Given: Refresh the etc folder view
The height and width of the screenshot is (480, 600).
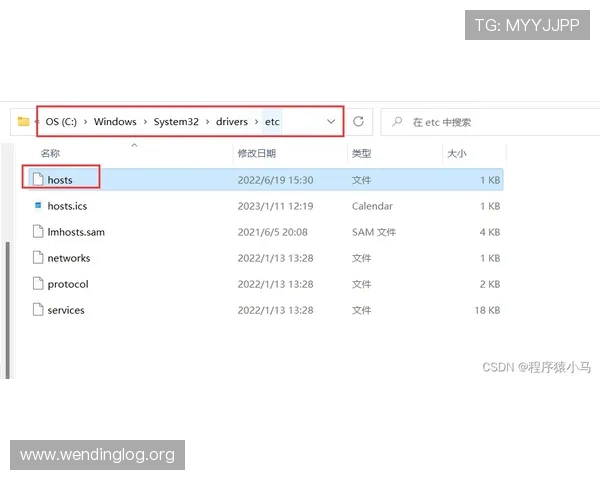Looking at the screenshot, I should tap(358, 122).
